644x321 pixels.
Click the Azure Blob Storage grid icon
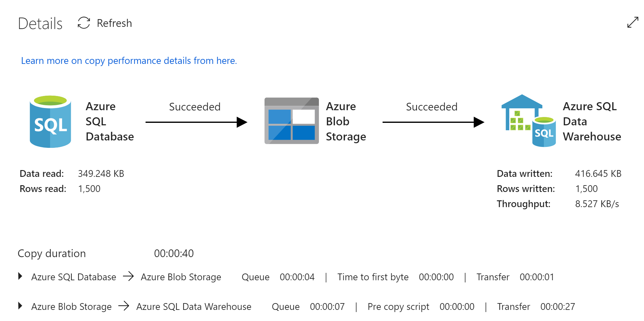(291, 121)
